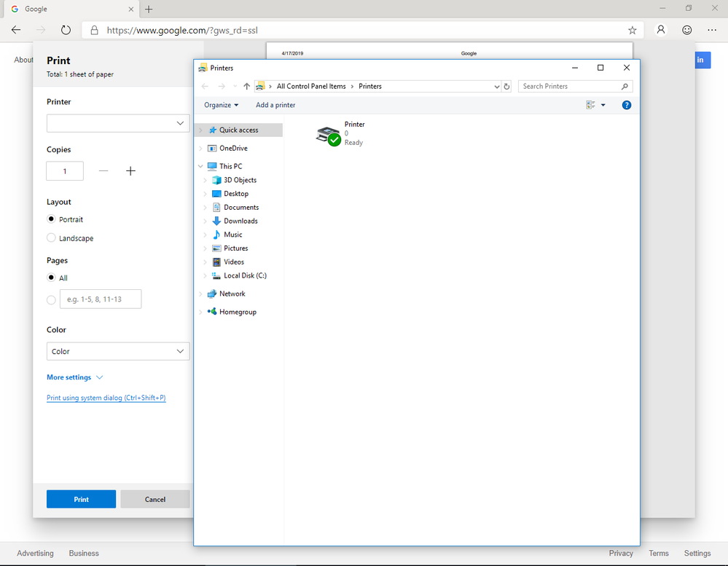This screenshot has width=728, height=566.
Task: Expand More settings
Action: [74, 377]
